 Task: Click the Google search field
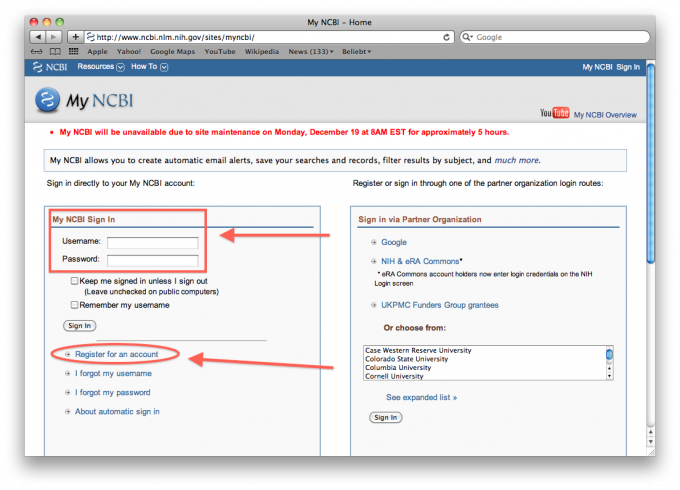click(555, 37)
